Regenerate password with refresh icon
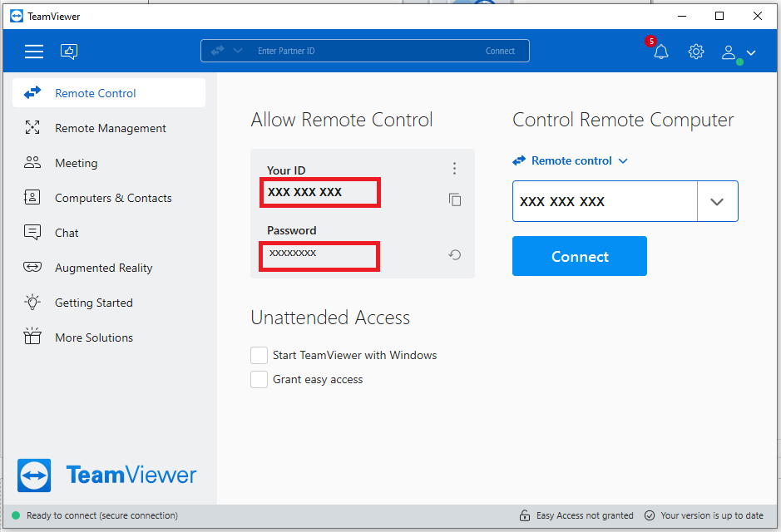This screenshot has width=781, height=532. pos(455,255)
